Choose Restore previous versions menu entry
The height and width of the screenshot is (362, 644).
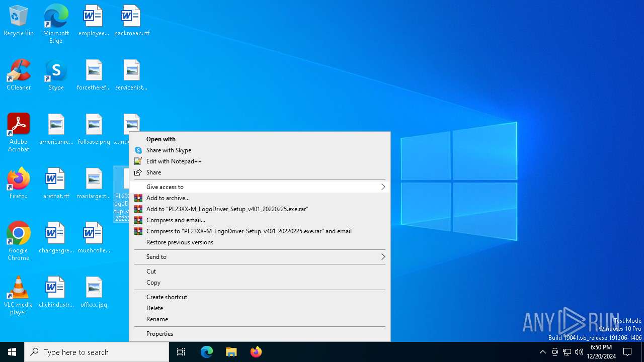coord(260,242)
